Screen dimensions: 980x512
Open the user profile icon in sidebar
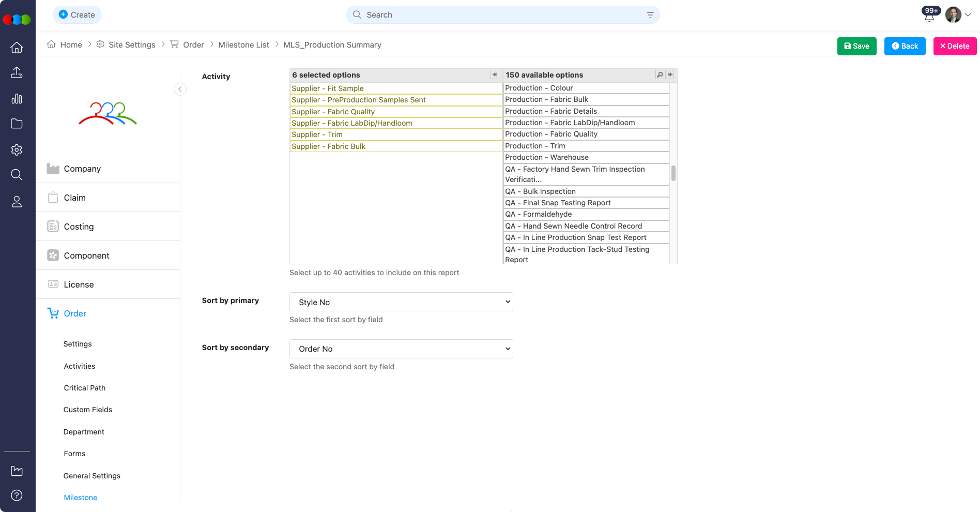point(17,202)
